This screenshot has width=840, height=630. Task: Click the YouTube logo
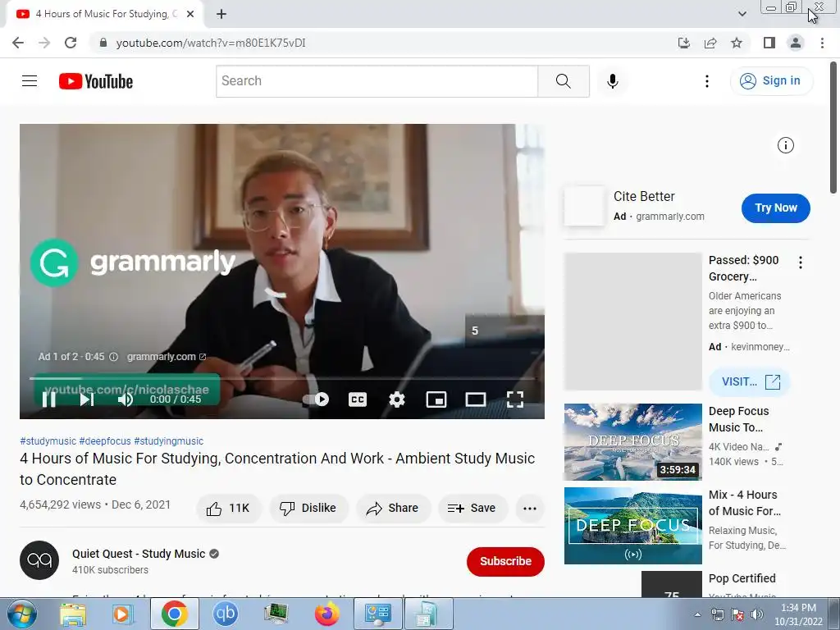[96, 81]
